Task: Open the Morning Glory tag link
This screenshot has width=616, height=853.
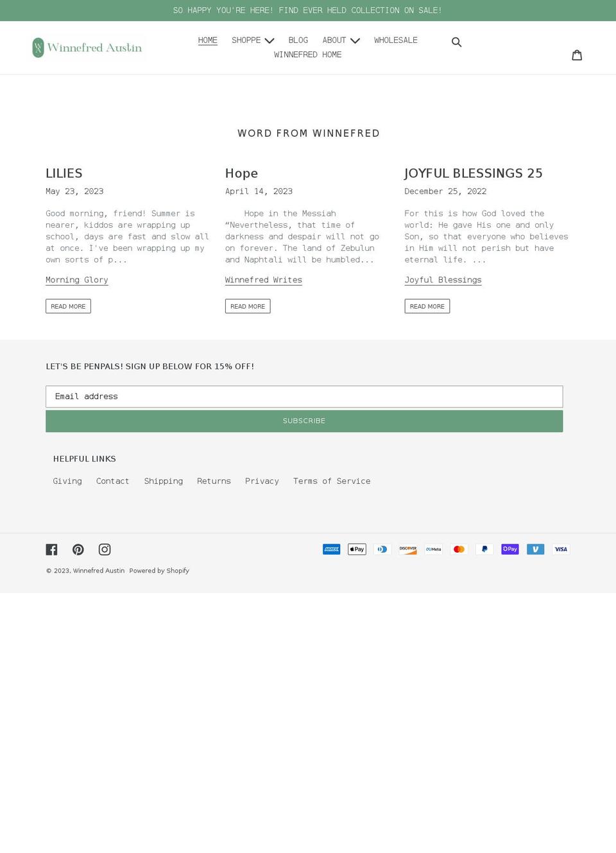Action: pyautogui.click(x=77, y=280)
